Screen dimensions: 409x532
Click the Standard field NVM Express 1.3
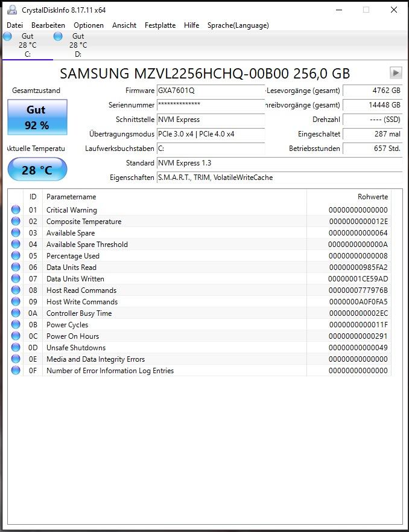279,163
